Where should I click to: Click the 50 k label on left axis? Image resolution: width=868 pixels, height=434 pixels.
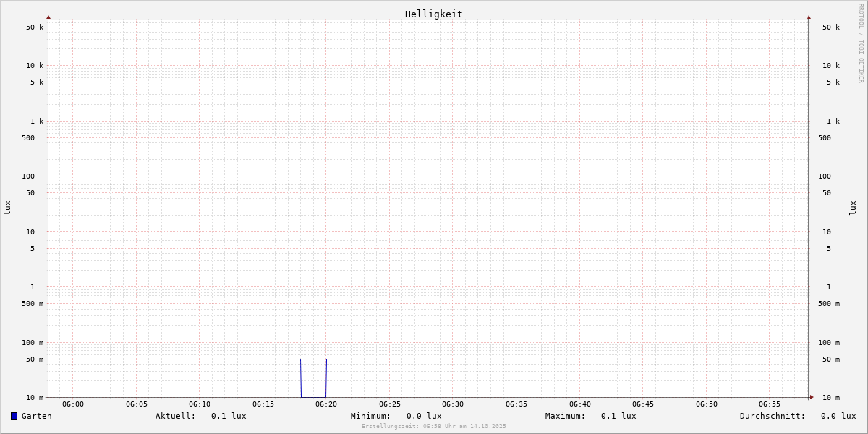[x=35, y=27]
